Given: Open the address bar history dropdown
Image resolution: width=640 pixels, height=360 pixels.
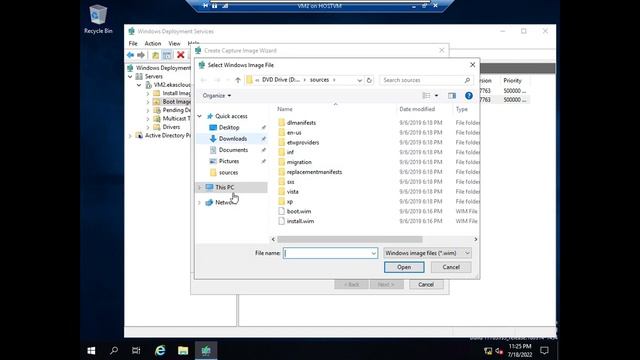Looking at the screenshot, I should pyautogui.click(x=359, y=80).
